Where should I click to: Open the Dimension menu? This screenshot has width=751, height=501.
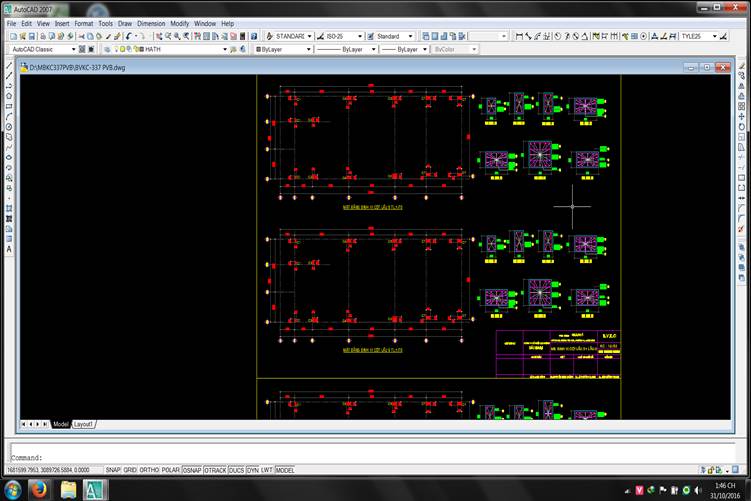[x=151, y=23]
